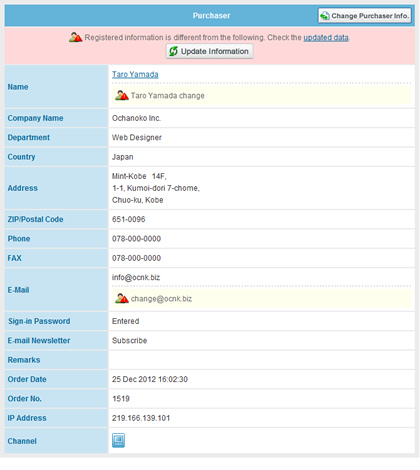Click the Update Information button

tap(210, 51)
